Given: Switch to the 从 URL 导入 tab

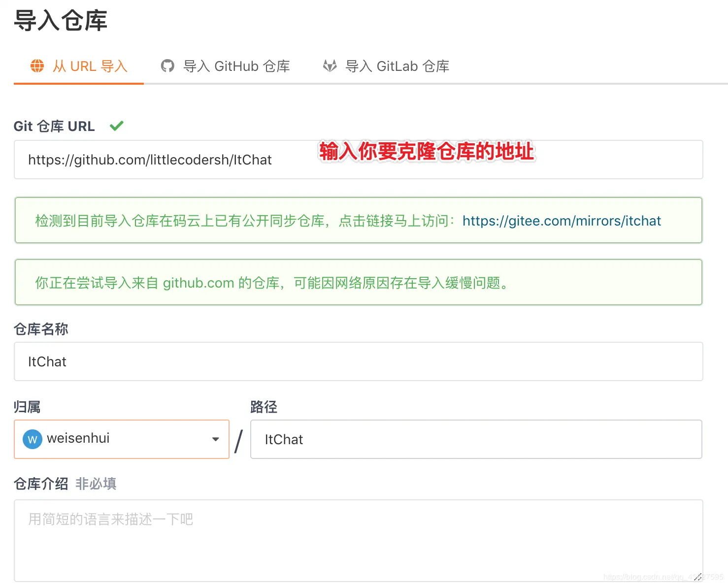Looking at the screenshot, I should click(79, 66).
